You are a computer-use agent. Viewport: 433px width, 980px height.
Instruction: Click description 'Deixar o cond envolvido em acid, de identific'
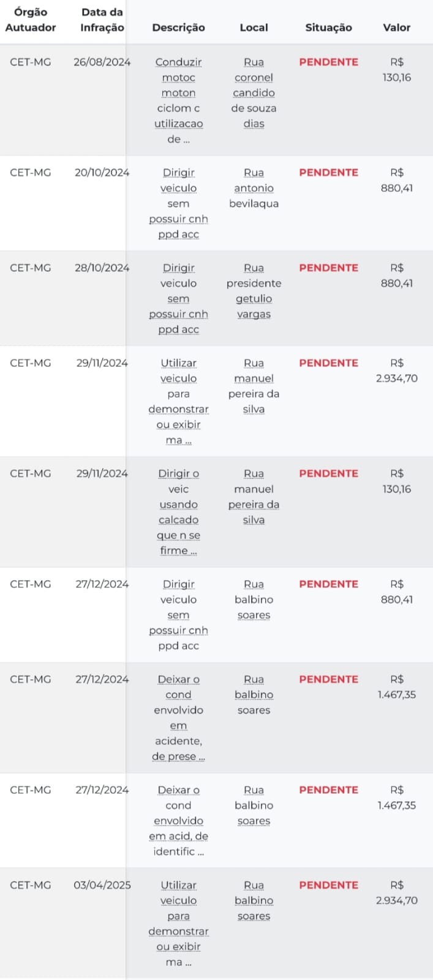coord(178,821)
